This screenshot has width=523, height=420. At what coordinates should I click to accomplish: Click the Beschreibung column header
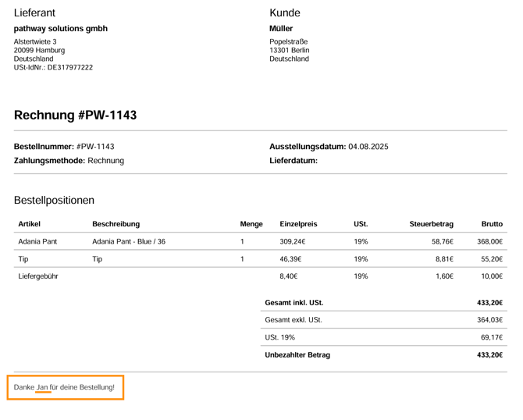point(116,224)
